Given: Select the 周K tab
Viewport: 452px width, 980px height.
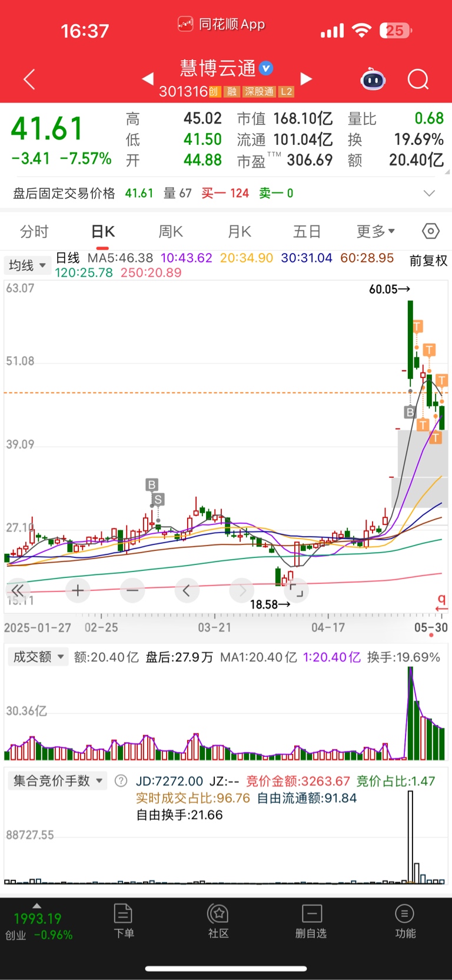Looking at the screenshot, I should click(171, 231).
